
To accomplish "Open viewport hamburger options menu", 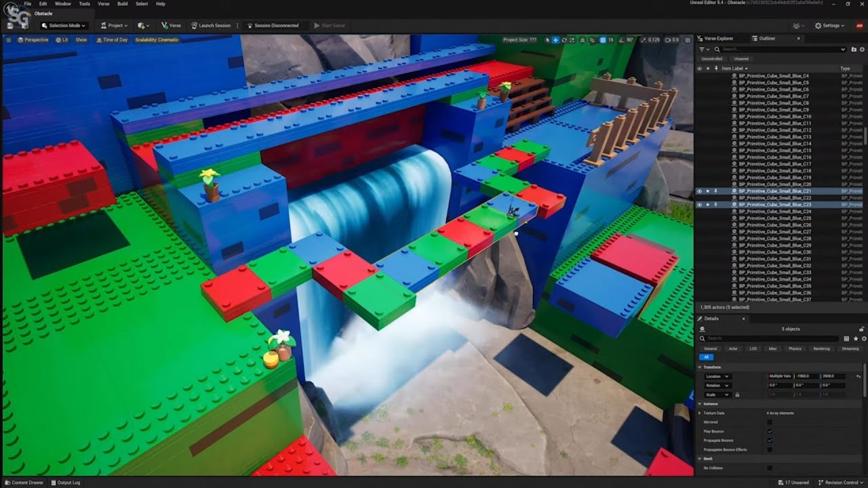I will [9, 40].
